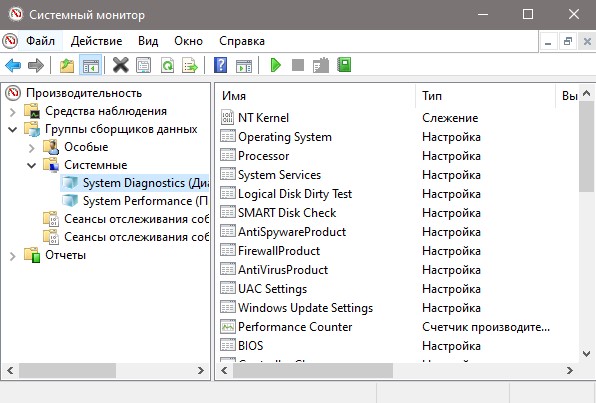Select System Services list entry
The height and width of the screenshot is (403, 596).
click(279, 175)
